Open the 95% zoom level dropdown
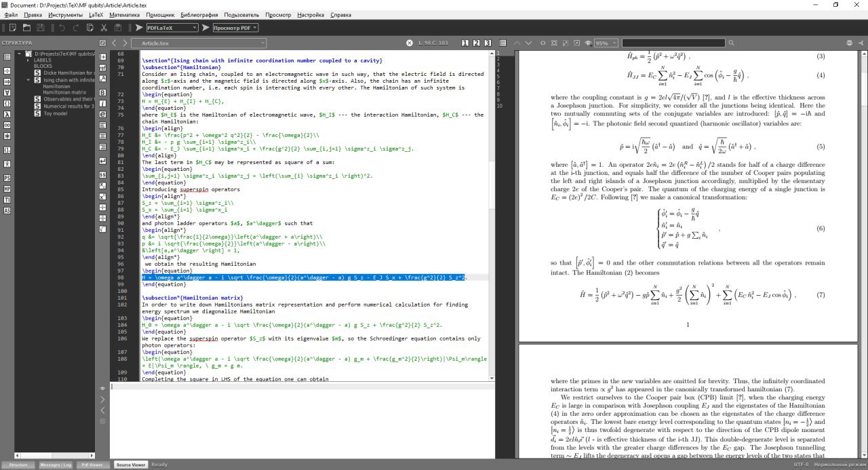The width and height of the screenshot is (868, 470). [x=606, y=43]
